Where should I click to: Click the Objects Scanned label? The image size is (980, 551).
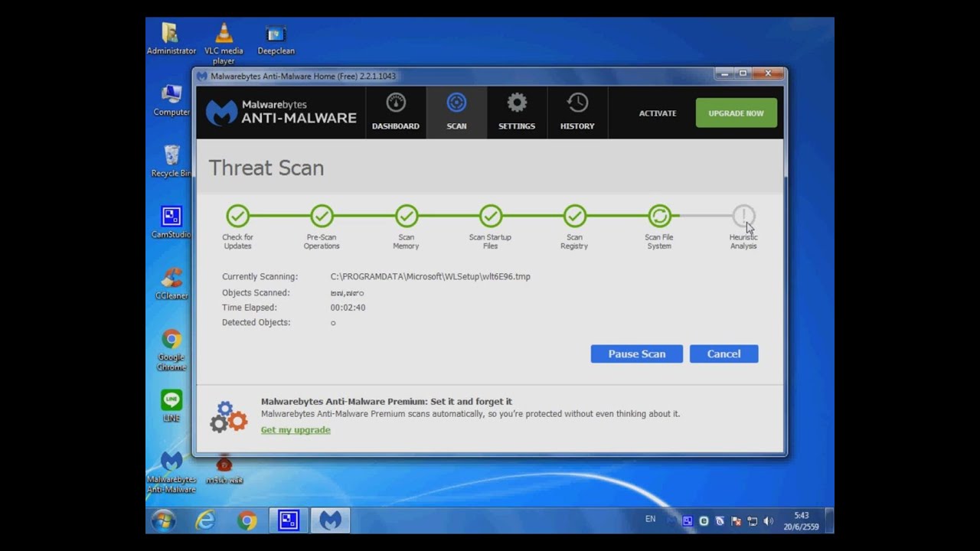point(256,293)
